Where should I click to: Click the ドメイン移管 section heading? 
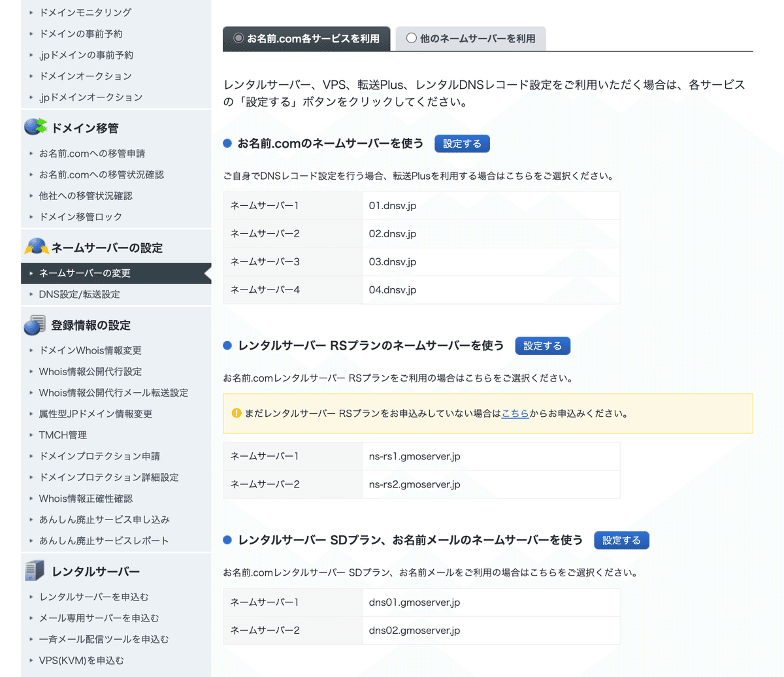point(85,128)
